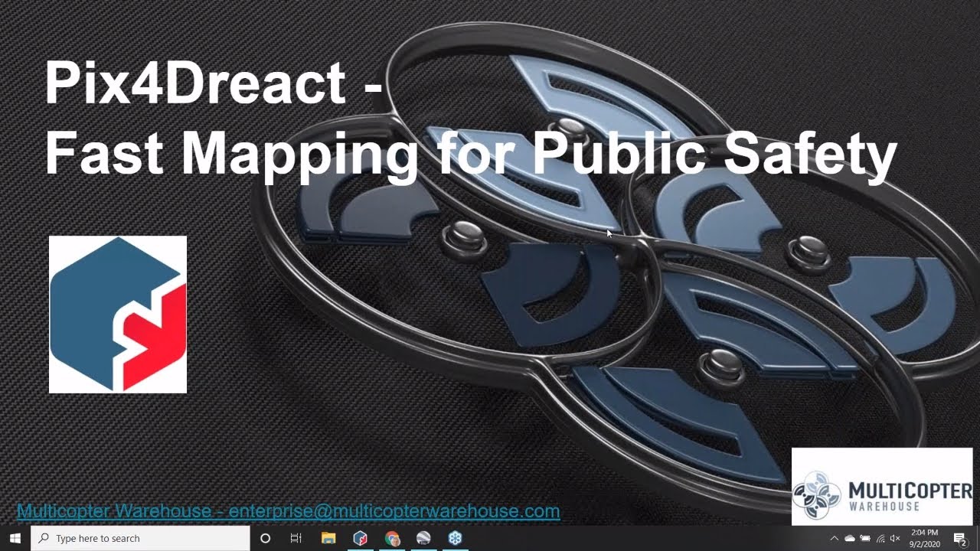Click the taskbar search box
This screenshot has height=551, width=980.
(x=140, y=538)
